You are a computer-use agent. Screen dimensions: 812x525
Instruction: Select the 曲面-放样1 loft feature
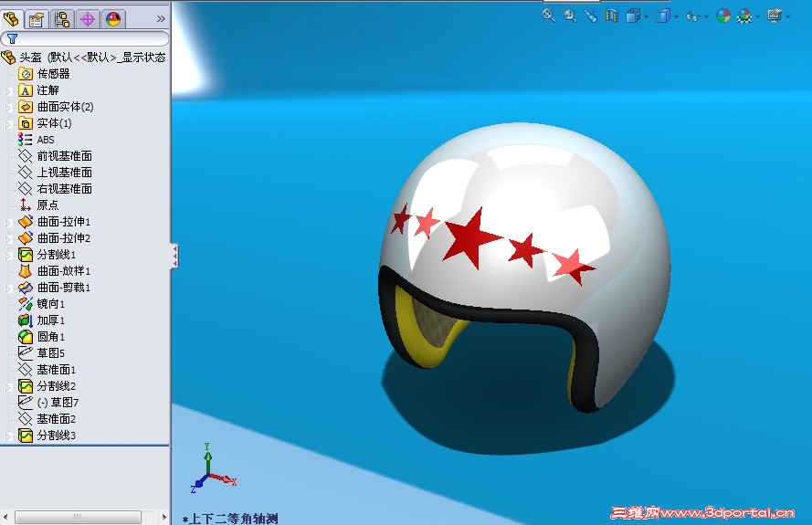pos(55,271)
